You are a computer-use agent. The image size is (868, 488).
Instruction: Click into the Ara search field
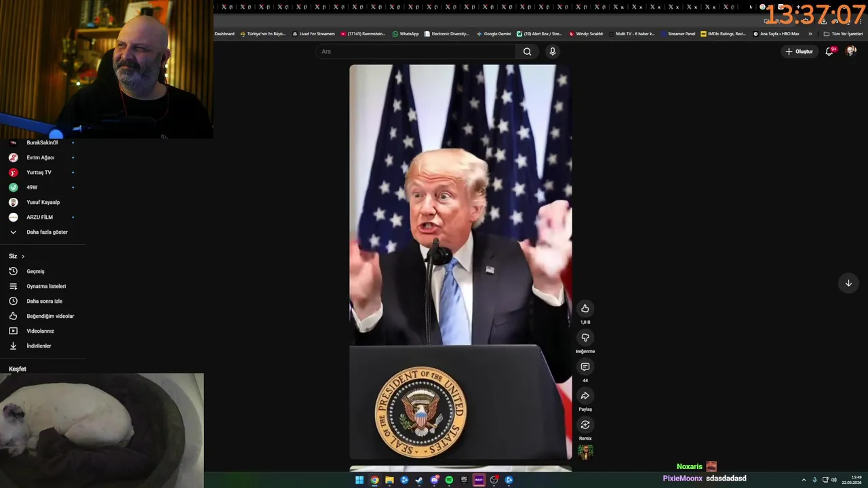tap(417, 52)
